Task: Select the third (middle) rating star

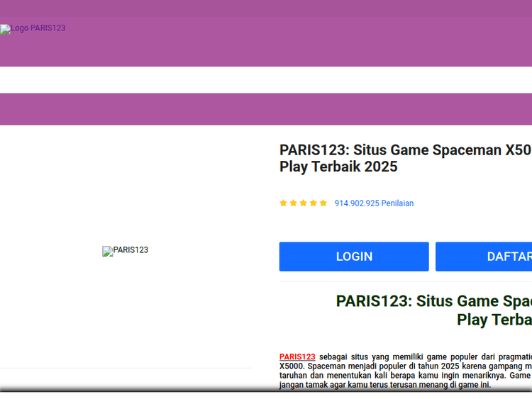Action: pyautogui.click(x=304, y=203)
